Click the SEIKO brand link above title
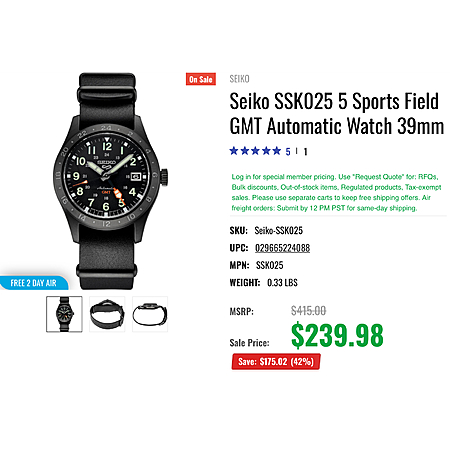450x450 pixels. (x=239, y=79)
